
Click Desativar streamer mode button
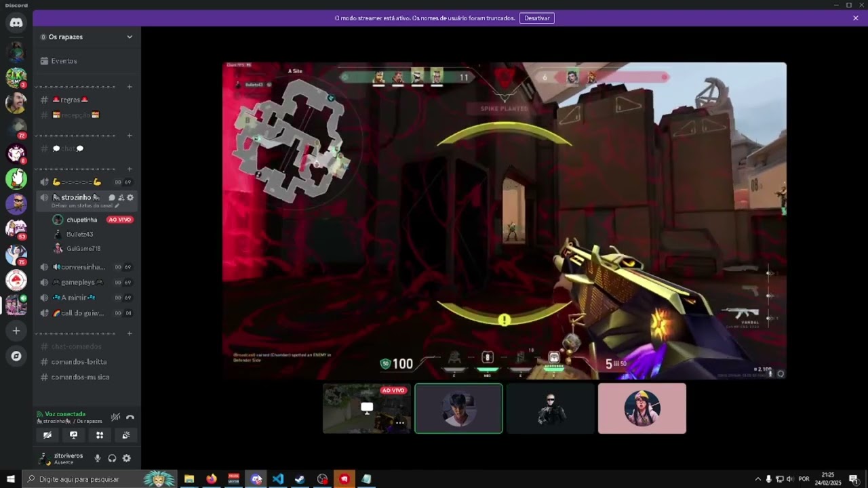tap(537, 18)
